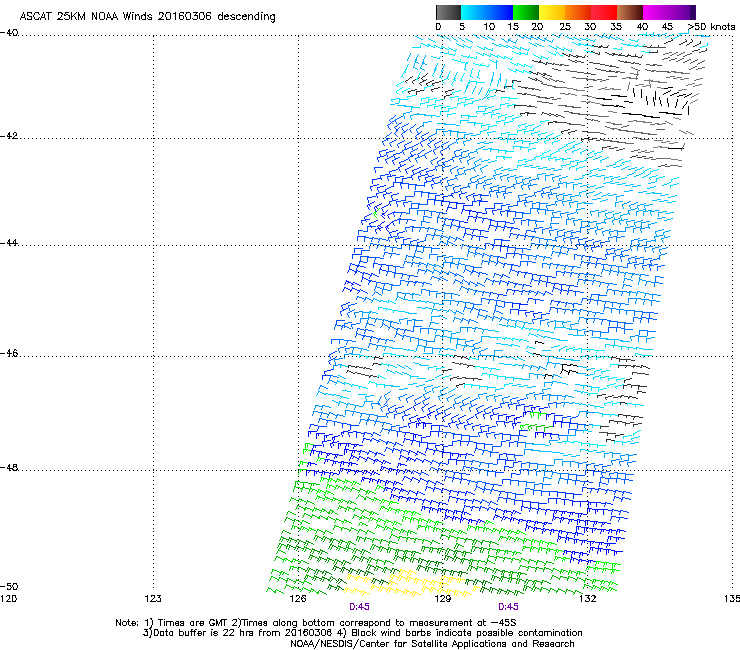Click the '25' legend scale number

point(565,27)
